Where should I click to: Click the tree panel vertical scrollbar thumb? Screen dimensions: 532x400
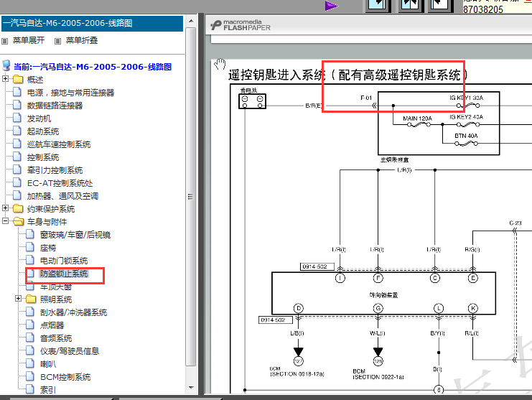[191, 197]
